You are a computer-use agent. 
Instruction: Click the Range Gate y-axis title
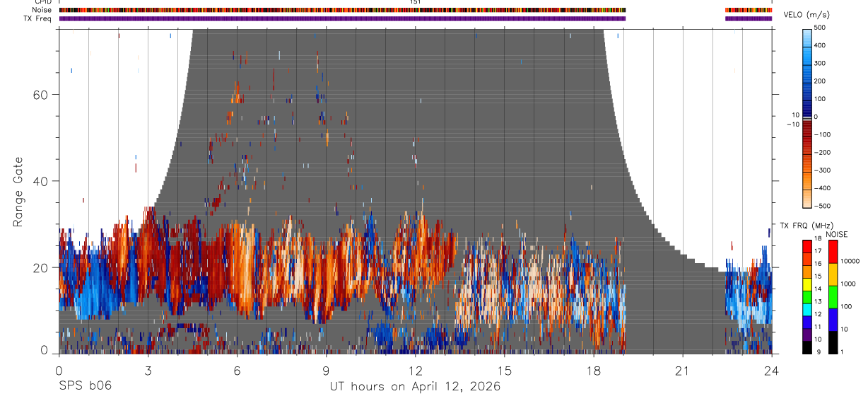[18, 193]
